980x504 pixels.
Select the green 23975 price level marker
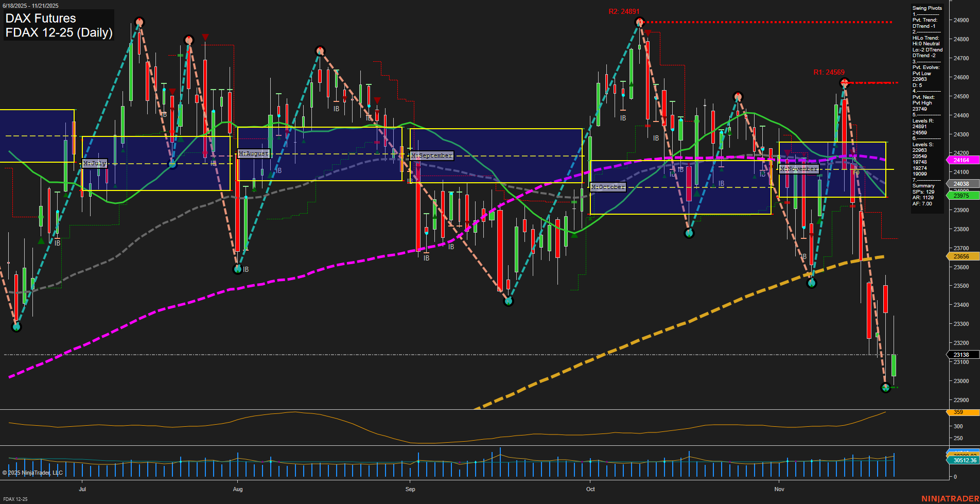(x=961, y=196)
